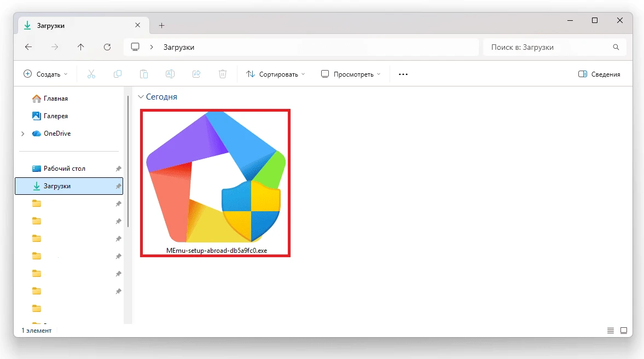Switch to large thumbnails view icon

[623, 331]
